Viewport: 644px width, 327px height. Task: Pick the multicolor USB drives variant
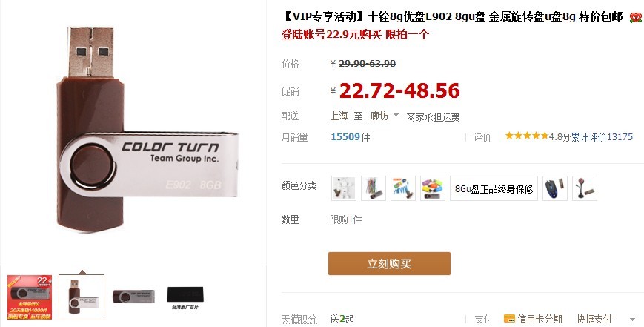tap(433, 188)
